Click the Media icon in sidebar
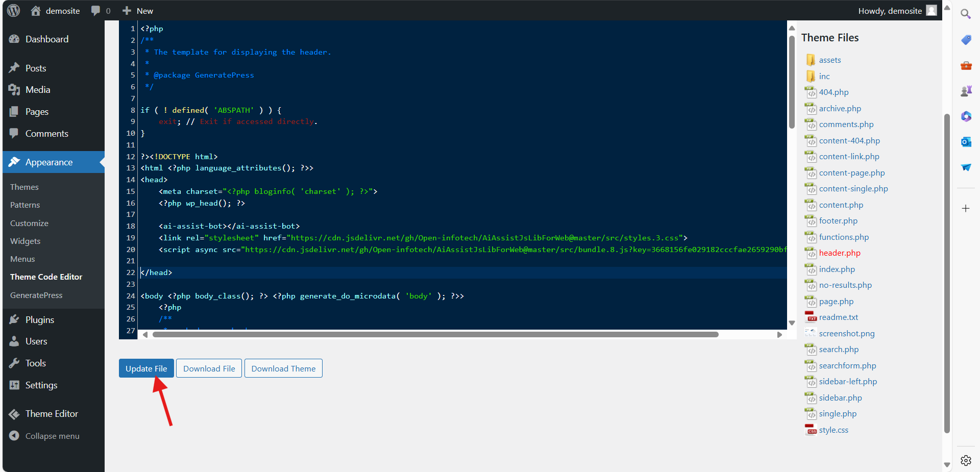The image size is (980, 472). (14, 90)
